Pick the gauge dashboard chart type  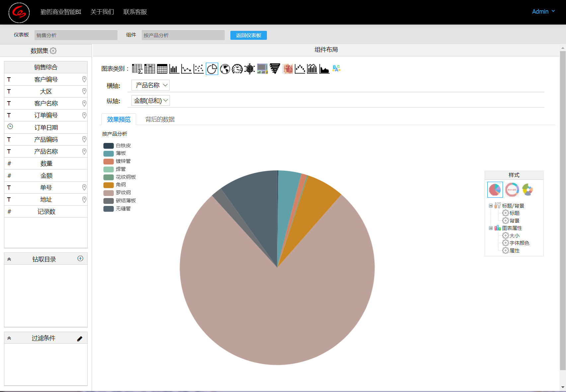click(x=237, y=69)
